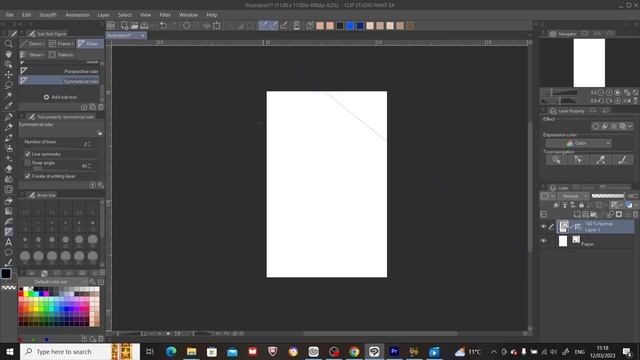Select the Eyedropper tool

tap(8, 106)
